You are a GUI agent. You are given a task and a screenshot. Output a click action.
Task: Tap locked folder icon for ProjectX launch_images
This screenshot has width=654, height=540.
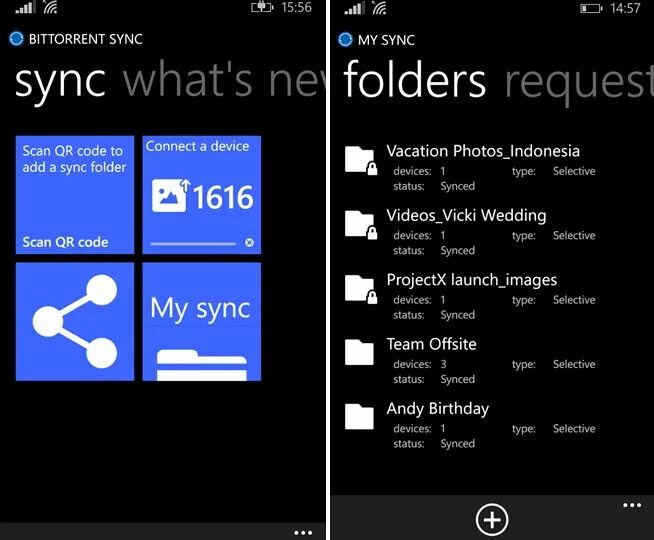(361, 289)
